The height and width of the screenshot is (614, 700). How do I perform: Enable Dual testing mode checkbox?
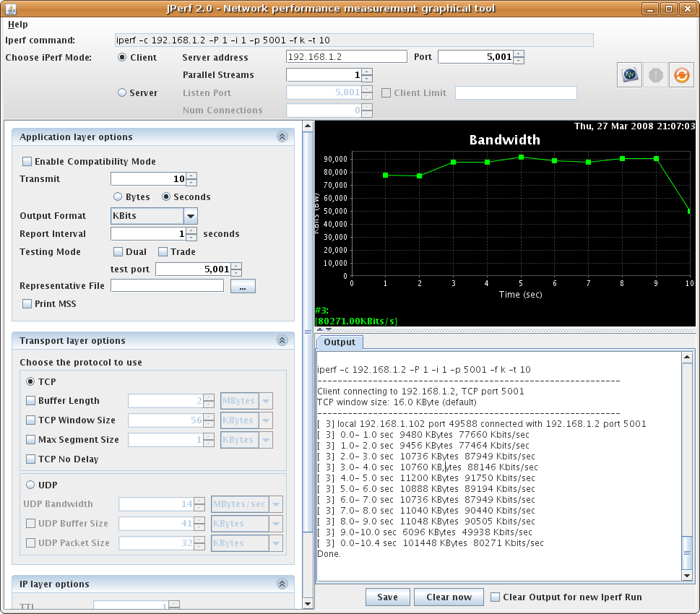pos(118,252)
